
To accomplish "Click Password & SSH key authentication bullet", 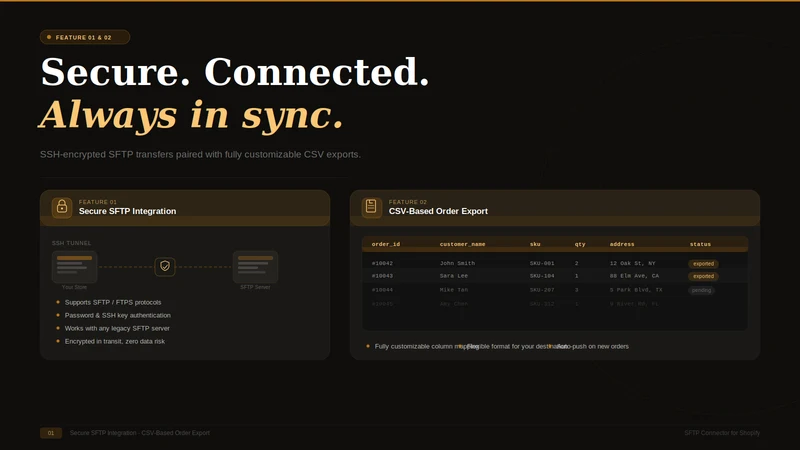I will [x=117, y=315].
